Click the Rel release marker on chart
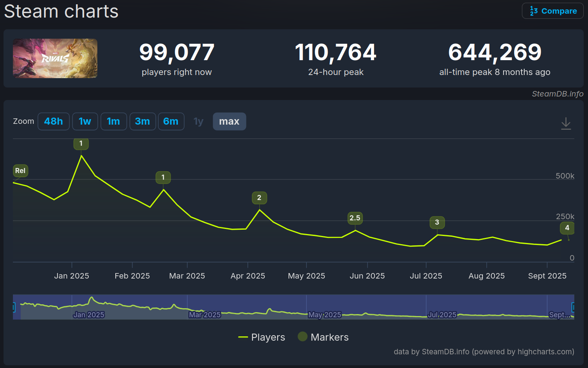This screenshot has height=368, width=588. click(20, 171)
